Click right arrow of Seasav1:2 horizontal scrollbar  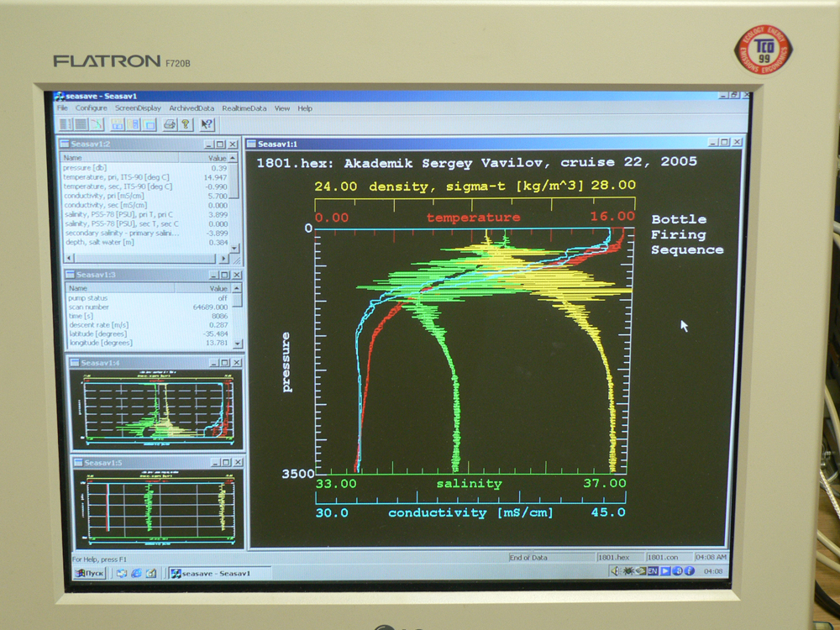(223, 258)
